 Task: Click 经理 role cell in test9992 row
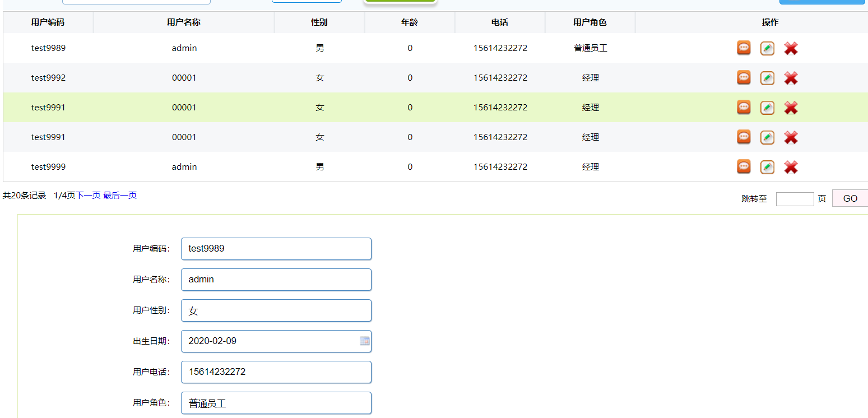(591, 78)
